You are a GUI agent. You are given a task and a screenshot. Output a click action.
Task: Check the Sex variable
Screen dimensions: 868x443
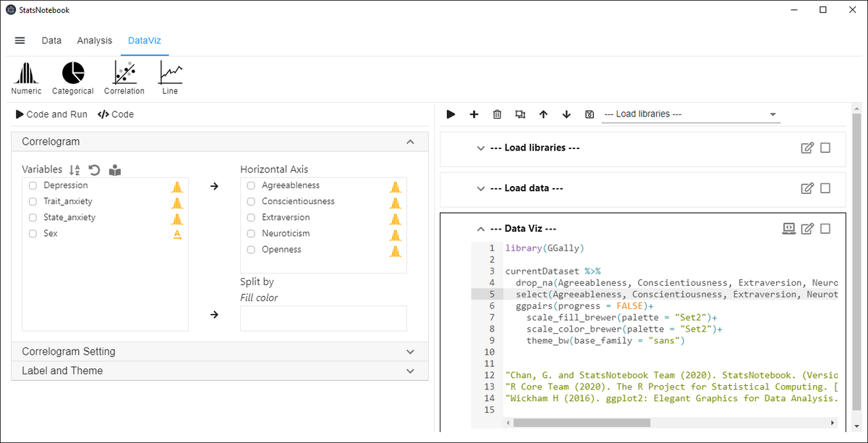(33, 234)
